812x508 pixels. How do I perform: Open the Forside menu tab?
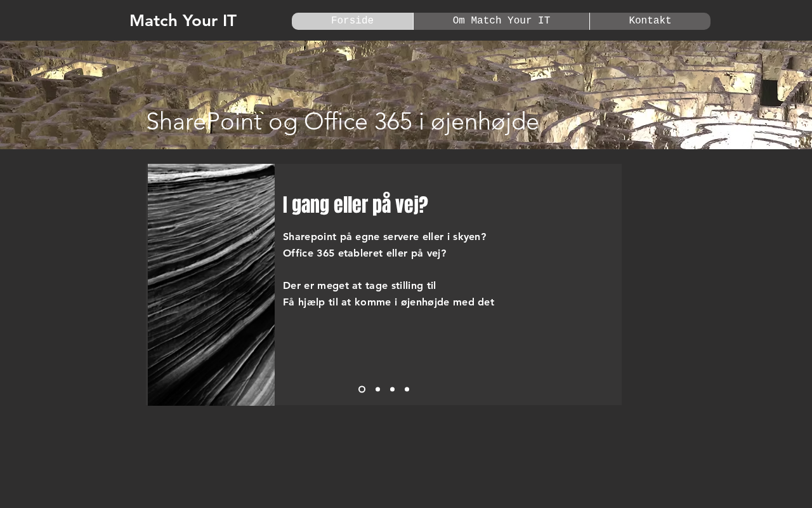coord(352,21)
